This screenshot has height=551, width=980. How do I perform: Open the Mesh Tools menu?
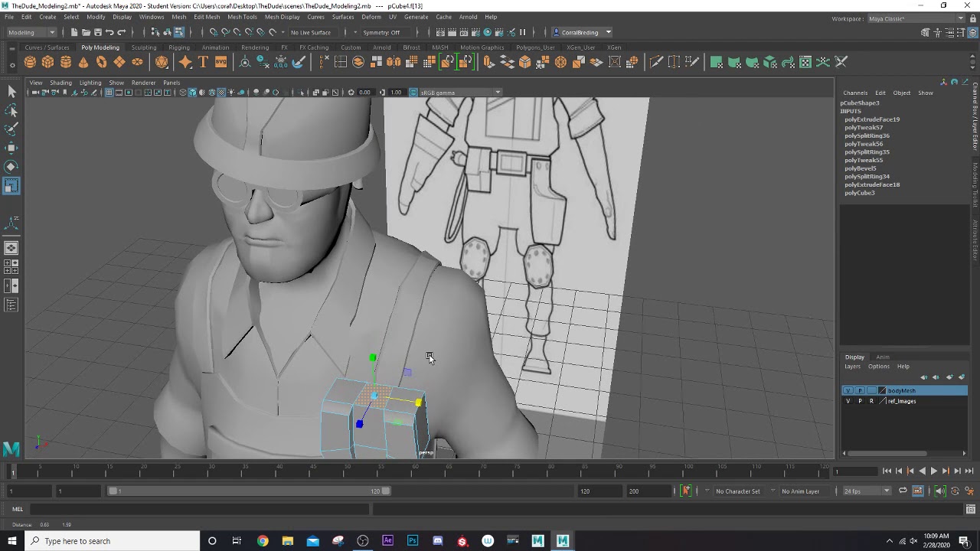242,17
